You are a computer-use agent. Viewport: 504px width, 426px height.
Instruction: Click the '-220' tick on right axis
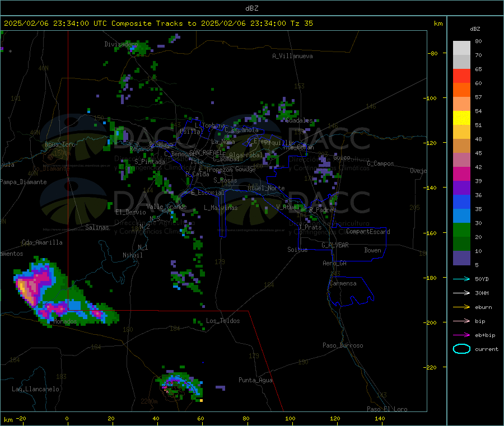coord(431,367)
